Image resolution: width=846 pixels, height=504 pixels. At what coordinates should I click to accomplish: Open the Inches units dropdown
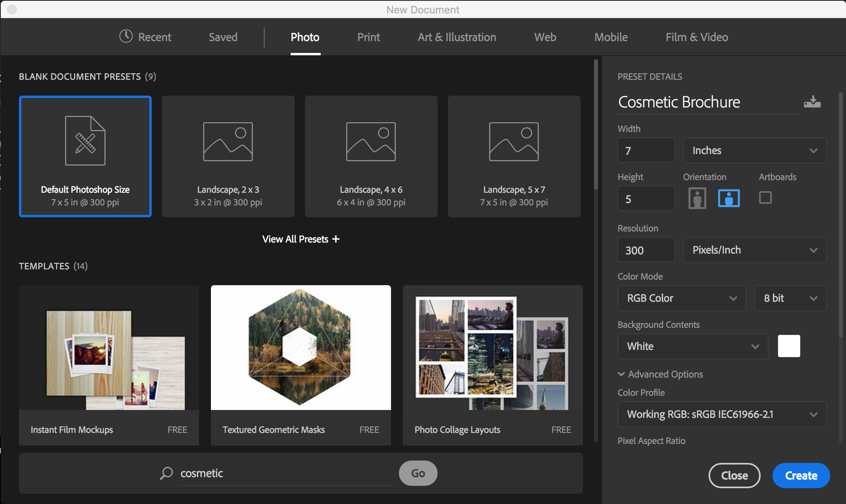754,150
